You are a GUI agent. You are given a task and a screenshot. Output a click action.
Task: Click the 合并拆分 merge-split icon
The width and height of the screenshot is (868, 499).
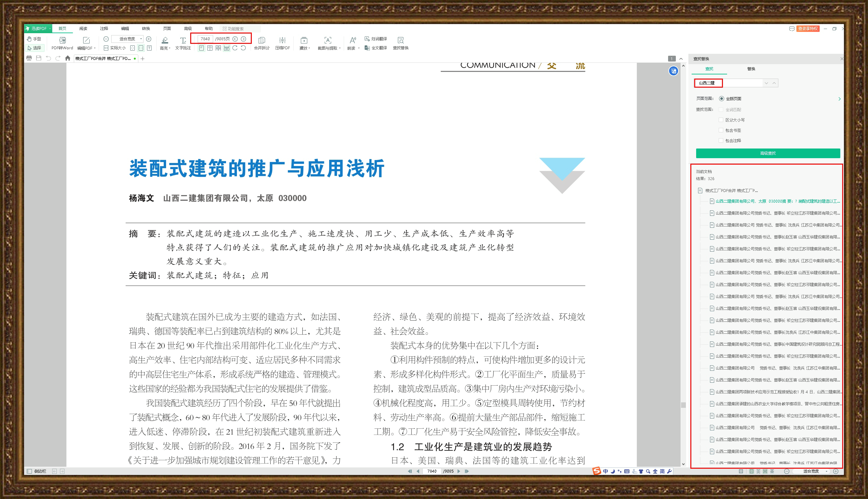coord(262,41)
